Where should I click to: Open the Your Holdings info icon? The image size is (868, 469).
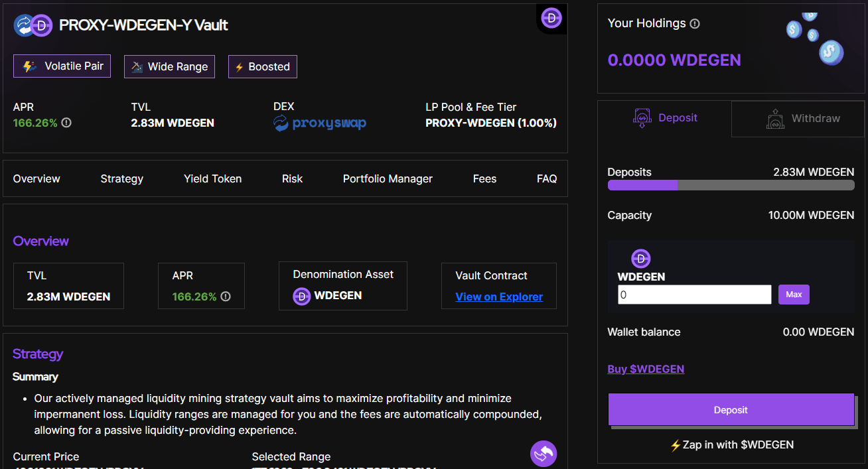pyautogui.click(x=695, y=24)
